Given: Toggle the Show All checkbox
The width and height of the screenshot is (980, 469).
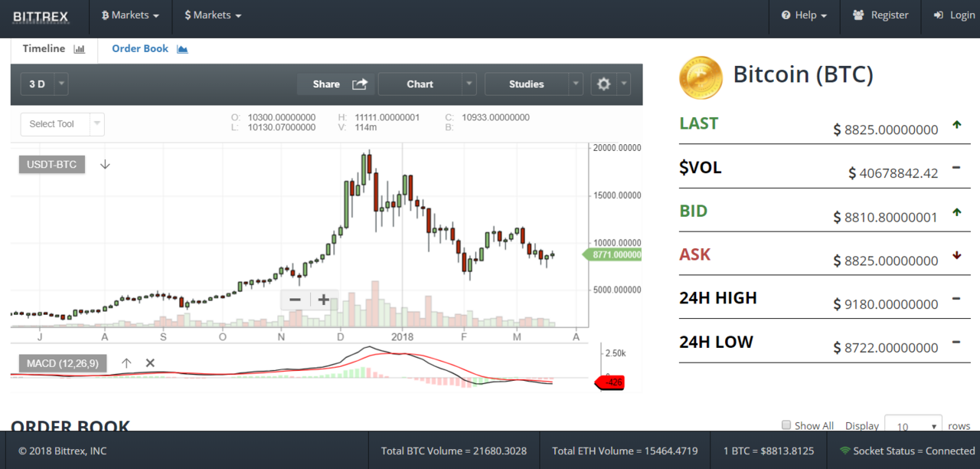Looking at the screenshot, I should pyautogui.click(x=786, y=425).
